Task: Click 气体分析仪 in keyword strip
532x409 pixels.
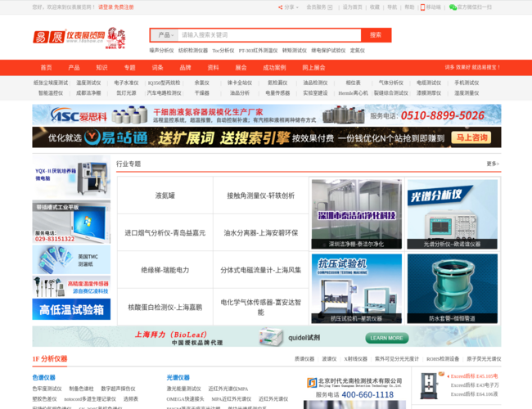Action: click(x=391, y=83)
